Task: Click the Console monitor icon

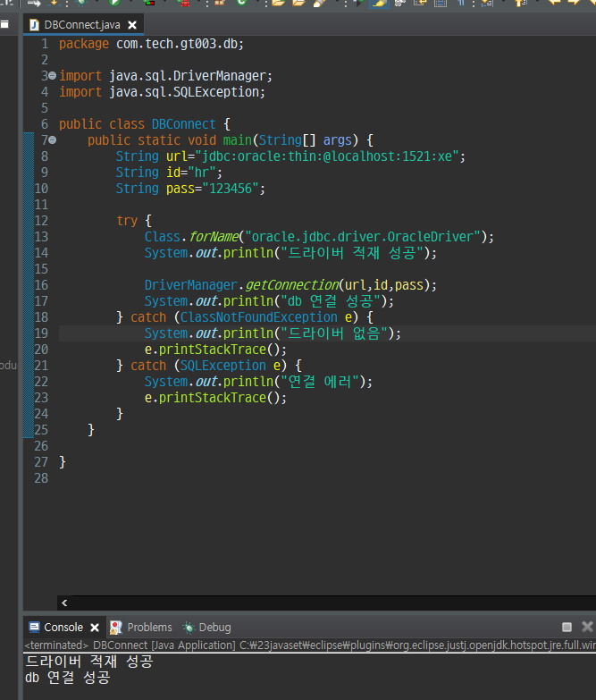Action: click(34, 628)
